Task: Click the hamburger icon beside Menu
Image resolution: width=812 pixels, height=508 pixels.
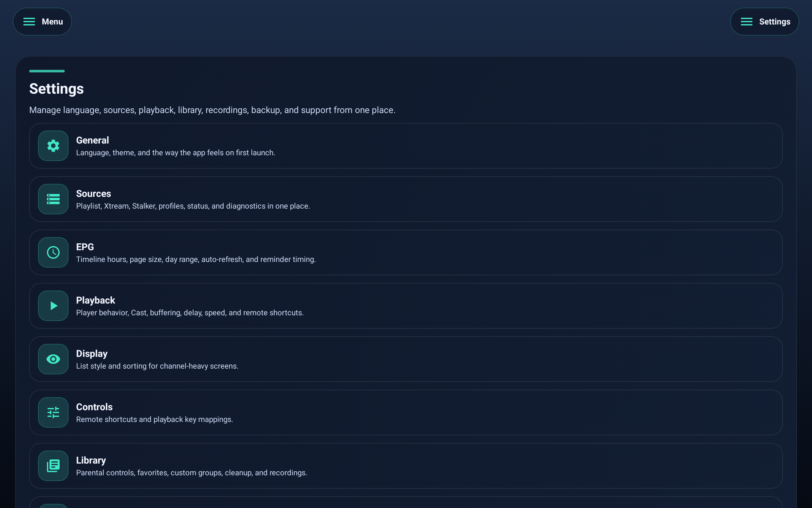Action: [x=29, y=22]
